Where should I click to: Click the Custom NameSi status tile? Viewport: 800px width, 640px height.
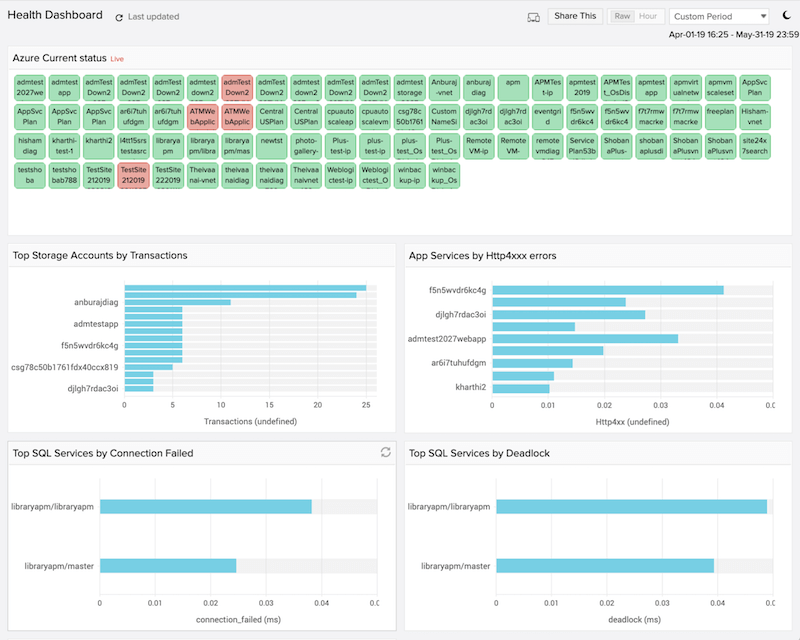tap(444, 116)
